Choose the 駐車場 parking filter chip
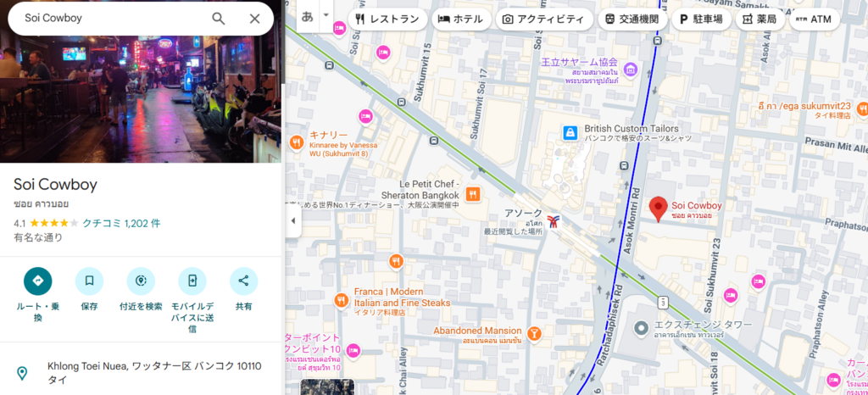The image size is (868, 395). (701, 19)
